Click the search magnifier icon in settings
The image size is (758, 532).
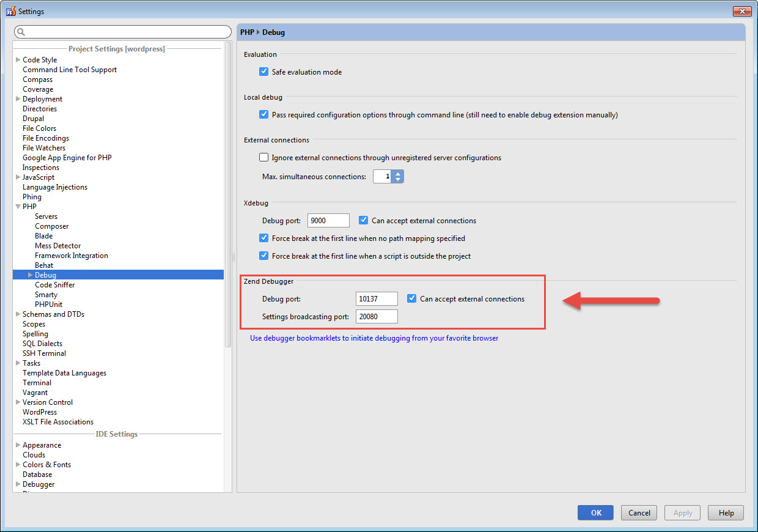click(21, 32)
